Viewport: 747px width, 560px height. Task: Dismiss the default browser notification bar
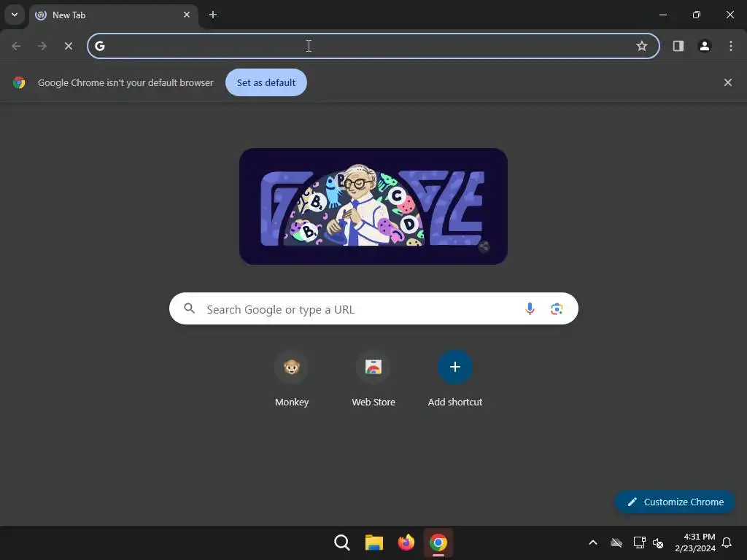coord(727,82)
